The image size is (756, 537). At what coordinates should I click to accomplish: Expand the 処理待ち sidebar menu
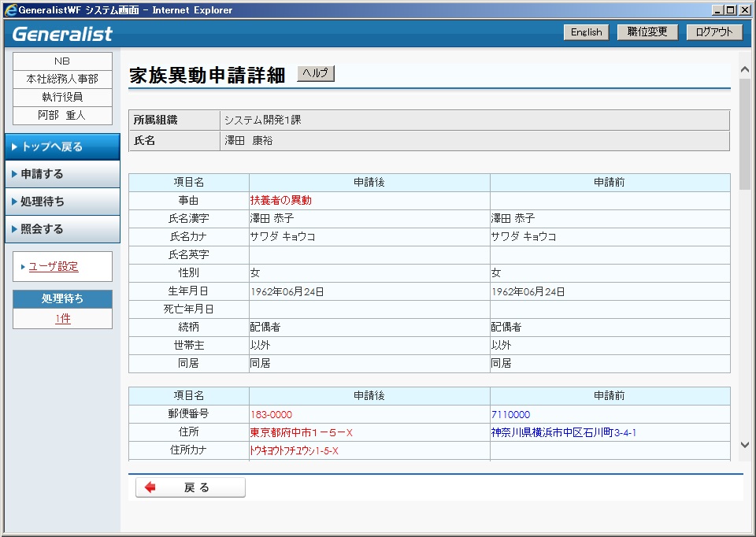[x=61, y=202]
